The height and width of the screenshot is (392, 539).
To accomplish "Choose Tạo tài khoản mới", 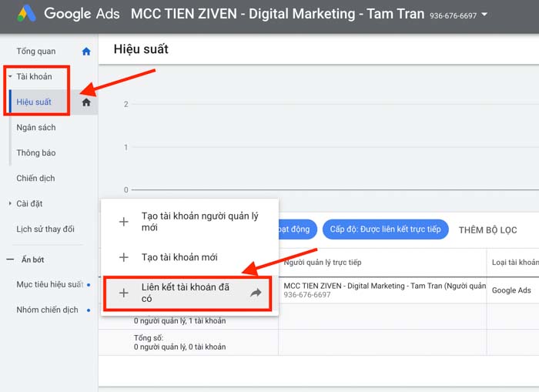I will 189,257.
